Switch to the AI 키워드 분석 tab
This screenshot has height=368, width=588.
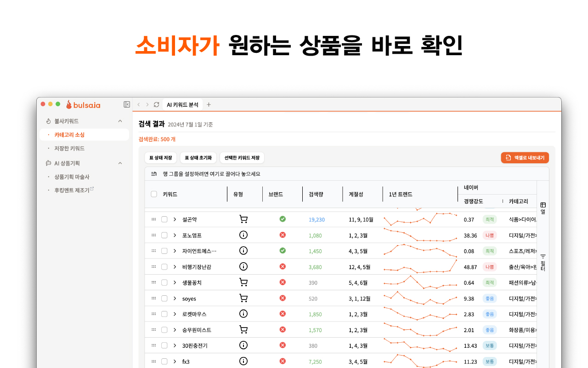[182, 104]
